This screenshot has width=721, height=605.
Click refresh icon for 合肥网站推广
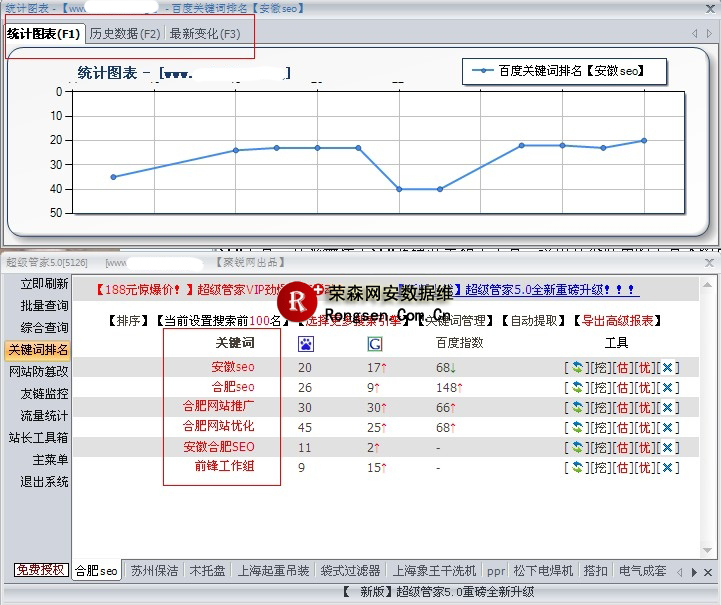pos(577,407)
